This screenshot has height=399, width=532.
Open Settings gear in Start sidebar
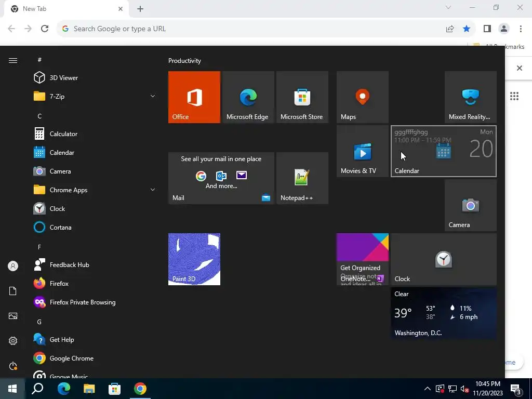pos(13,341)
